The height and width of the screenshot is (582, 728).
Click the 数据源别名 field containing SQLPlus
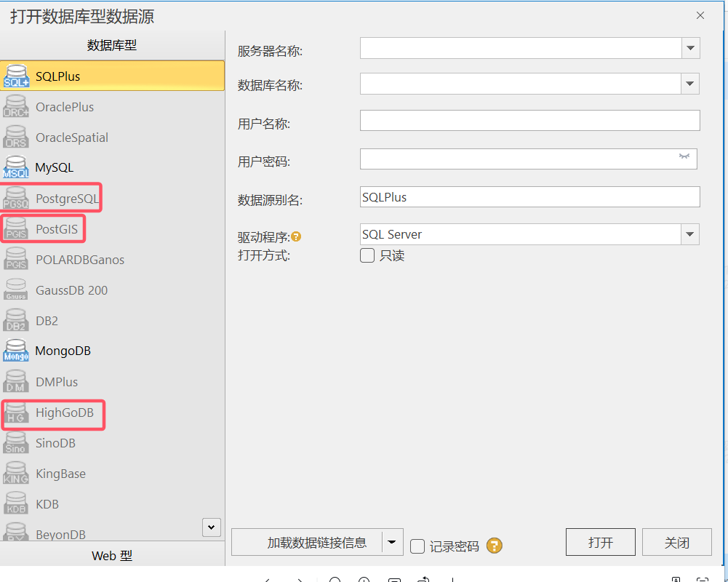[529, 197]
